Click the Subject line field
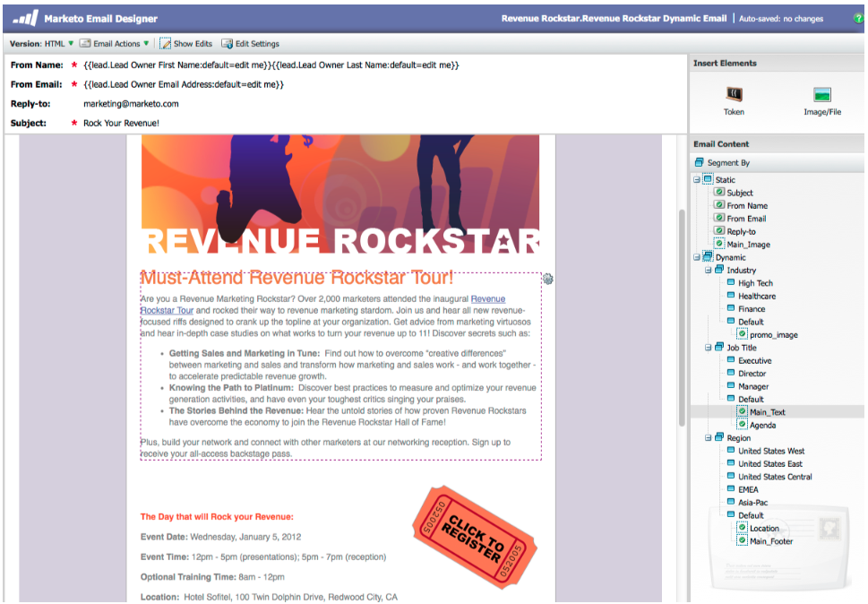868x604 pixels. click(x=121, y=124)
